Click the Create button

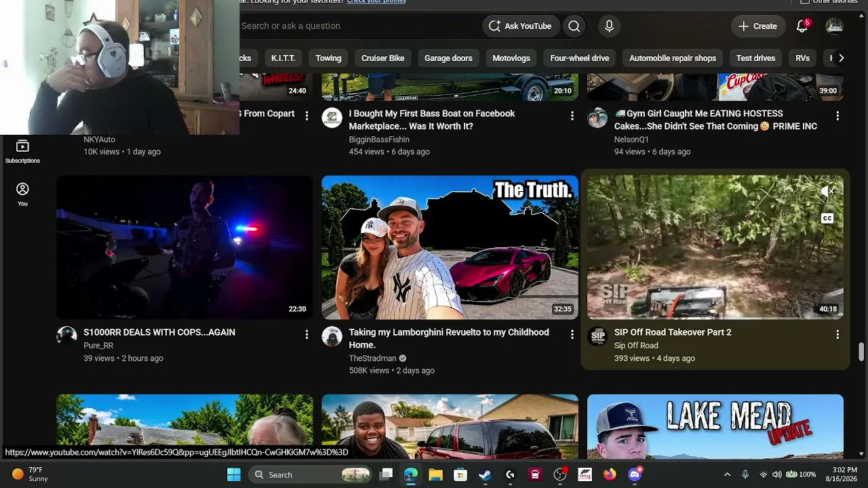pos(758,26)
